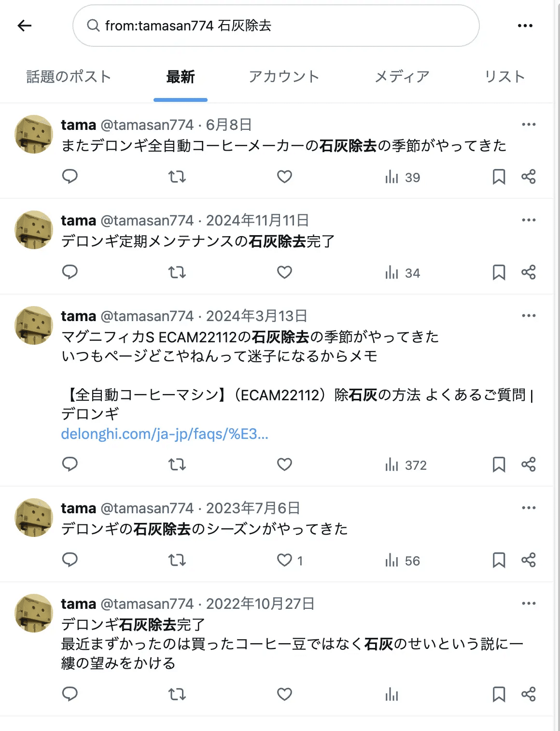560x731 pixels.
Task: Repost the 2024年11月11日 post
Action: [x=177, y=272]
